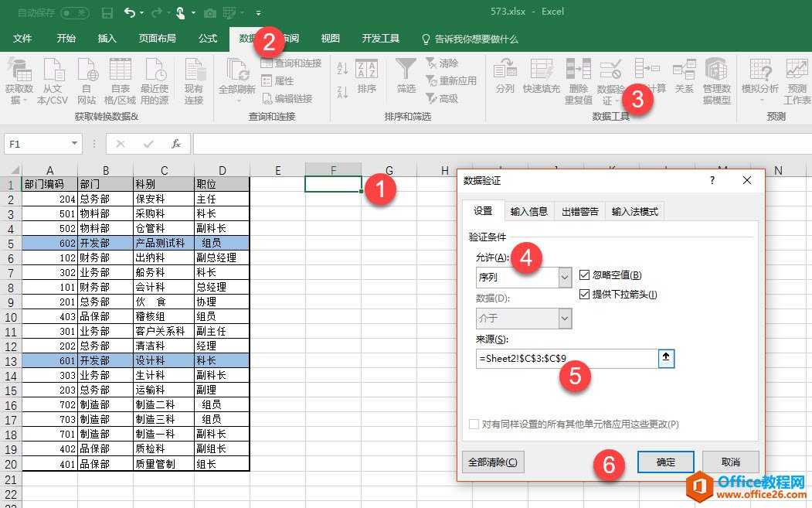Click the 筛选 filter funnel icon

(406, 72)
